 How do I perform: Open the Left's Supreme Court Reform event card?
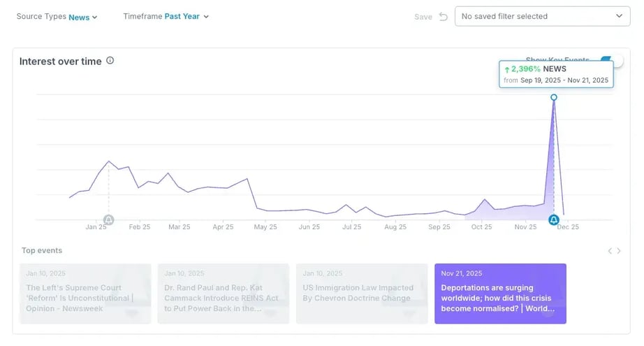click(85, 294)
